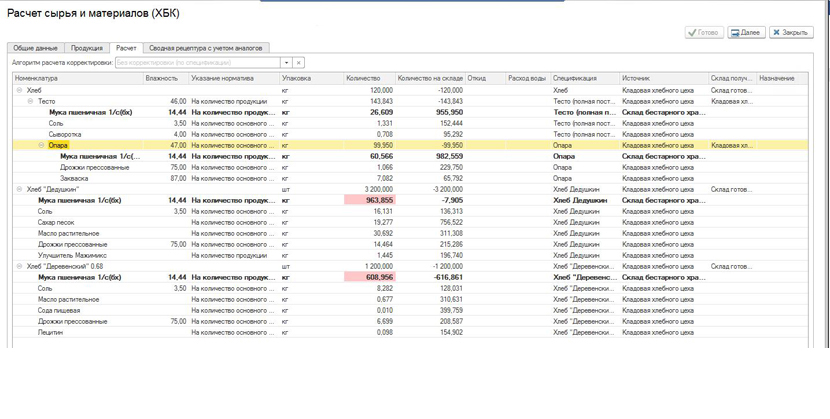Open the correction algorithm dropdown arrow
The height and width of the screenshot is (419, 830).
coord(286,62)
